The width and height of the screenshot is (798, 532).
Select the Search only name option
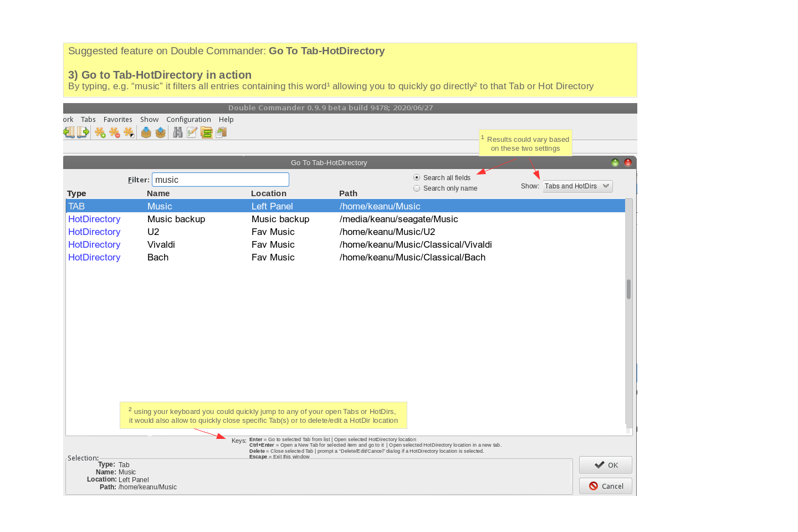pos(417,188)
